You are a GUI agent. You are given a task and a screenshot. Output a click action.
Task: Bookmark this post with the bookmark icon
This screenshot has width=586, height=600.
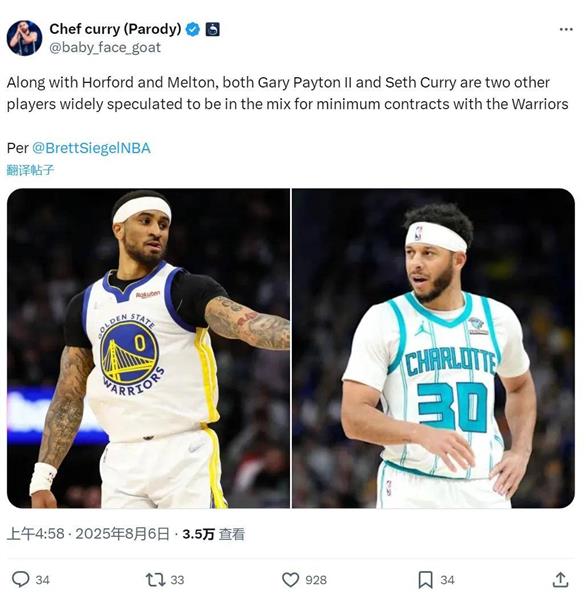click(426, 580)
